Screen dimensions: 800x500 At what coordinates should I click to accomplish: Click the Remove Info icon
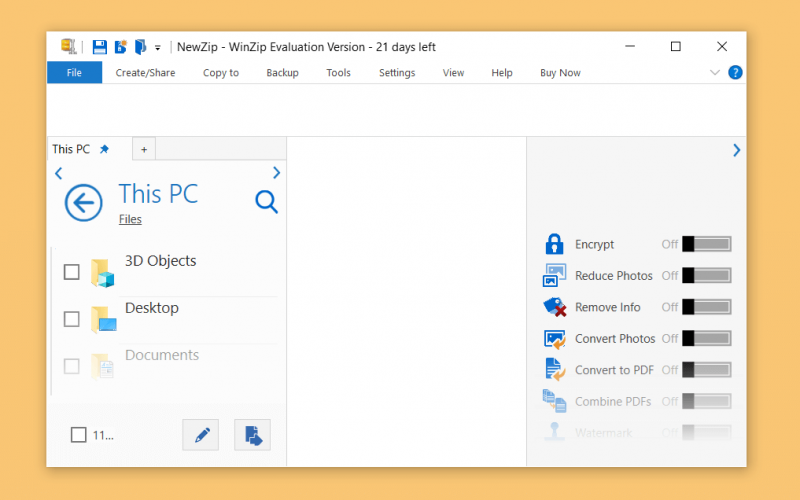click(x=555, y=307)
